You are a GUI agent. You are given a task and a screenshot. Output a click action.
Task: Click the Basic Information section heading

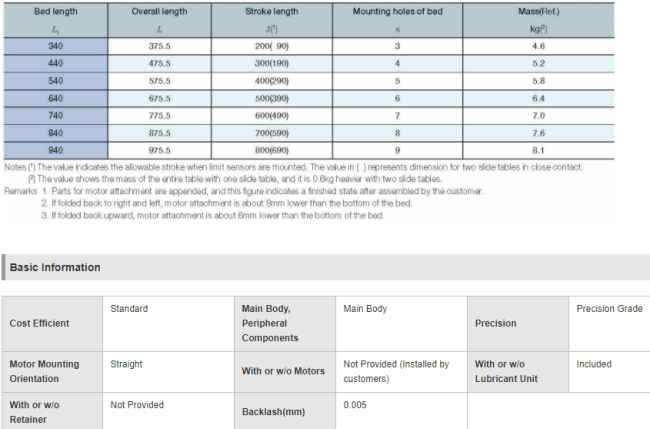(55, 267)
